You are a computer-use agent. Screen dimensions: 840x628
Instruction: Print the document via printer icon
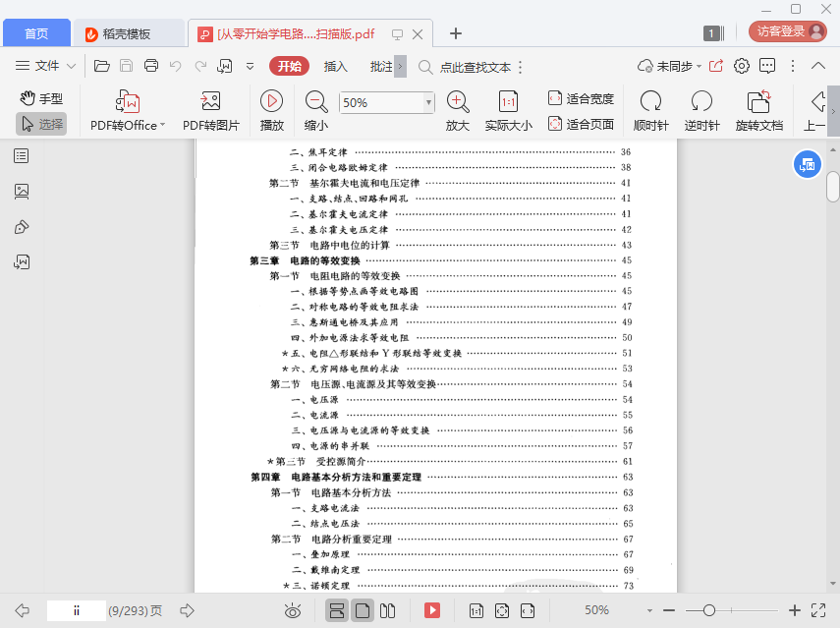click(151, 66)
